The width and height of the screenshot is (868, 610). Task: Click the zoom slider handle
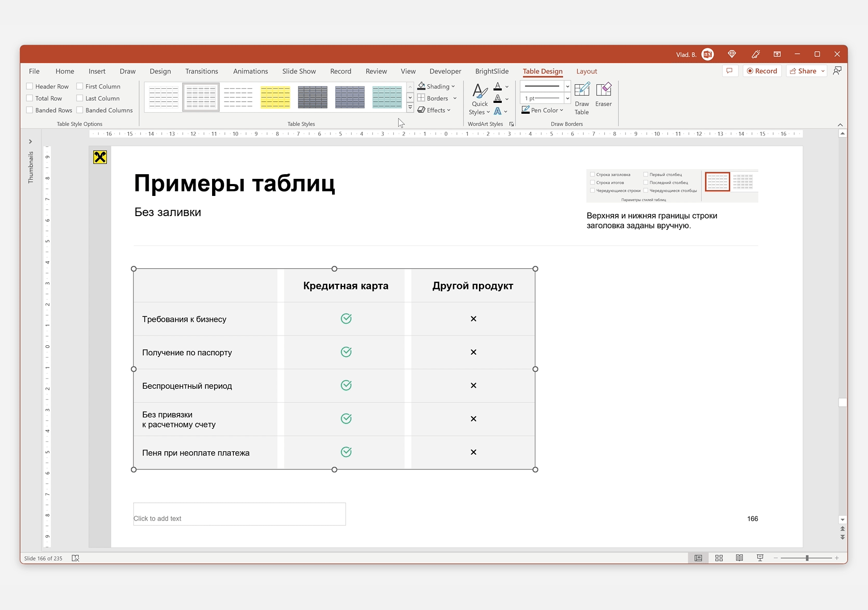(806, 558)
